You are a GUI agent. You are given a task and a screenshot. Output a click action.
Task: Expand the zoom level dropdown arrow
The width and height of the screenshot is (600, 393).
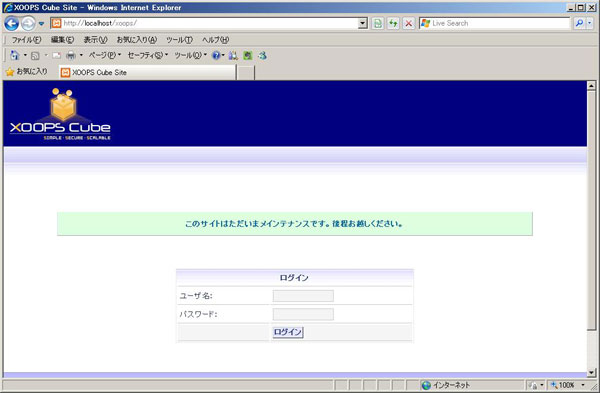click(583, 385)
